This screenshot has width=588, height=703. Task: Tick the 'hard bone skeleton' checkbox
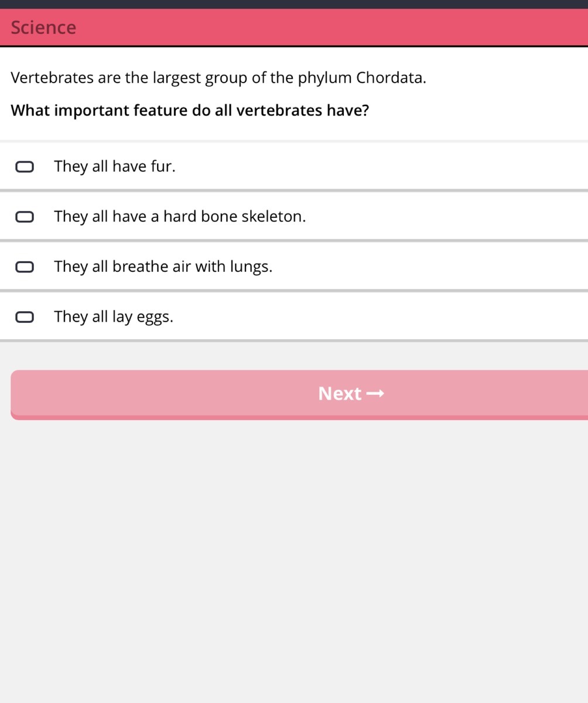coord(24,217)
